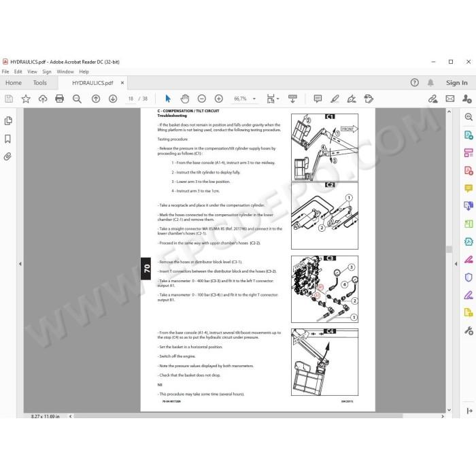Image resolution: width=476 pixels, height=476 pixels.
Task: Click the C3 distributor block diagram
Action: pos(324,289)
